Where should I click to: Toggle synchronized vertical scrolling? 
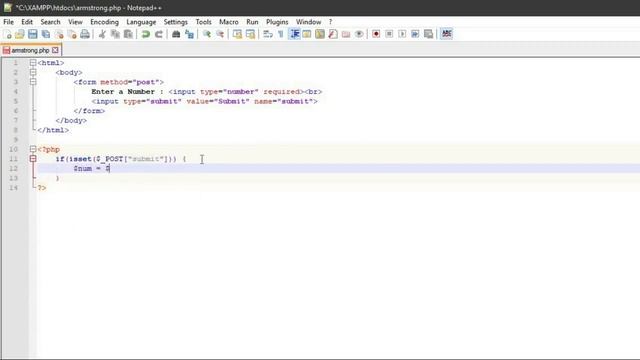237,34
